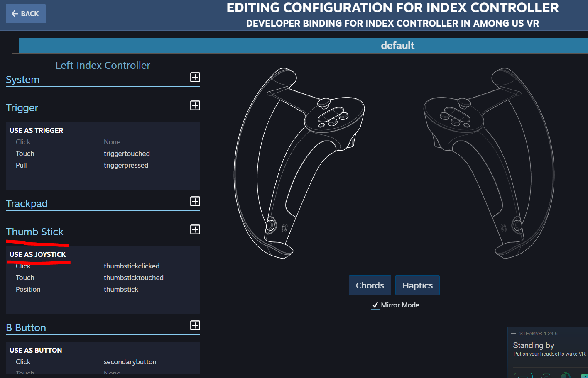Select the Thumb Stick section heading

click(35, 232)
